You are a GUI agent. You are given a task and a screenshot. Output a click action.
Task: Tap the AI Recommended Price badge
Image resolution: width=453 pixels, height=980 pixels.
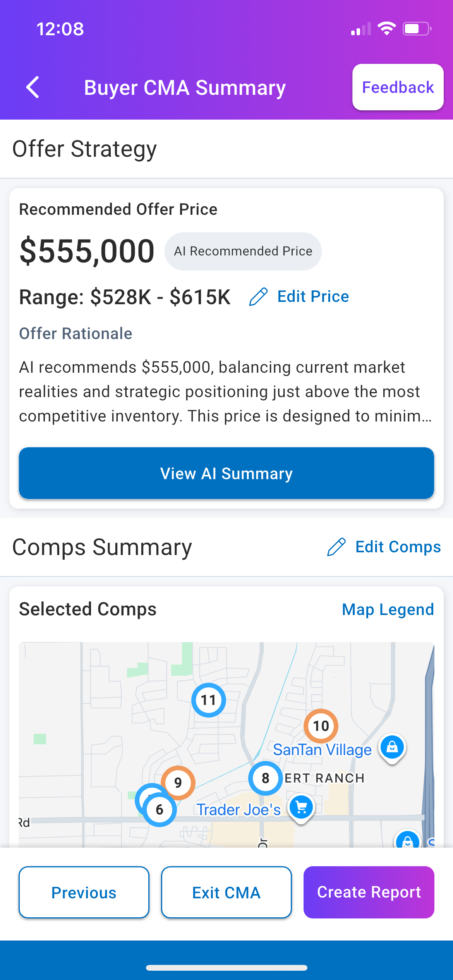click(243, 251)
